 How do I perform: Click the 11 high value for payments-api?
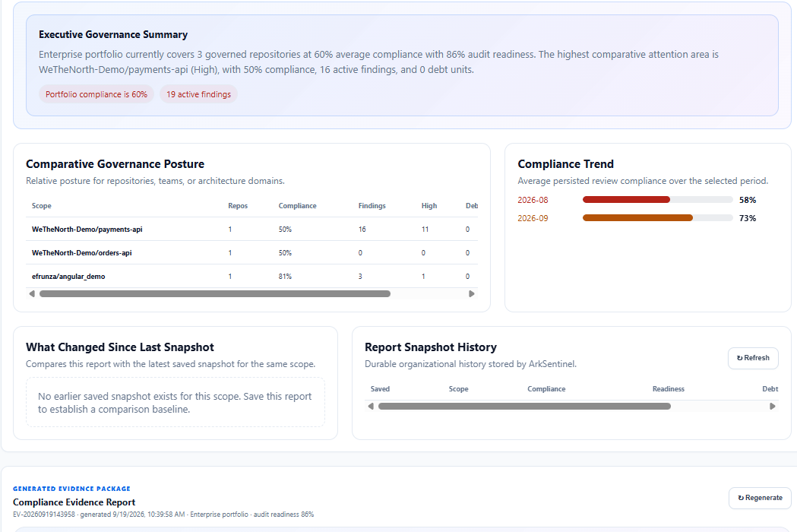click(425, 230)
